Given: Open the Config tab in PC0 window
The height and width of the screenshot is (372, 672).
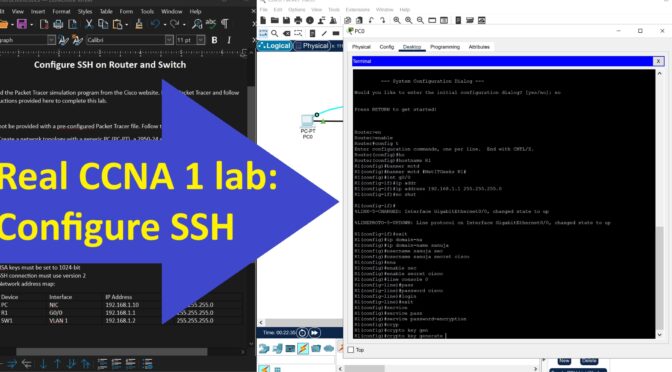Looking at the screenshot, I should point(387,47).
